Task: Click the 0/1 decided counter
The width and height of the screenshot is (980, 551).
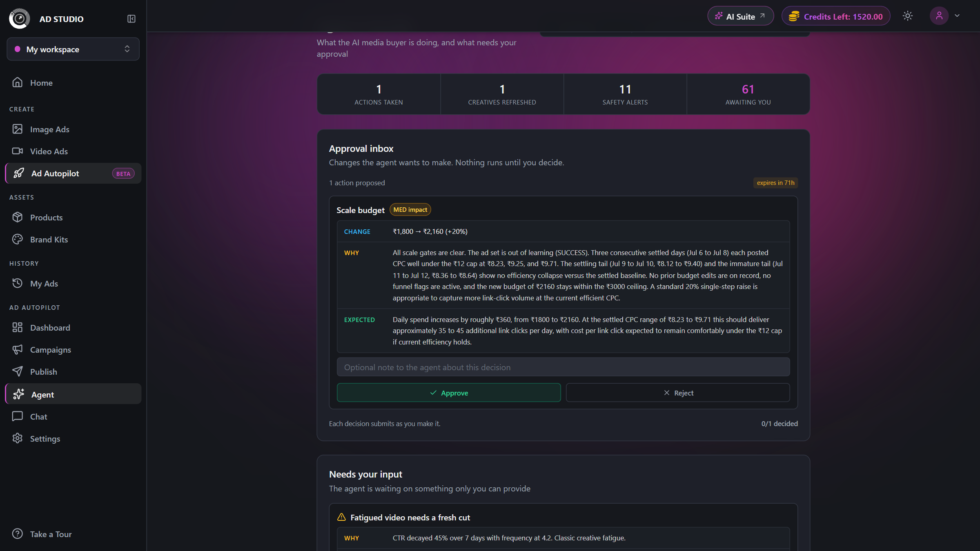Action: click(780, 423)
